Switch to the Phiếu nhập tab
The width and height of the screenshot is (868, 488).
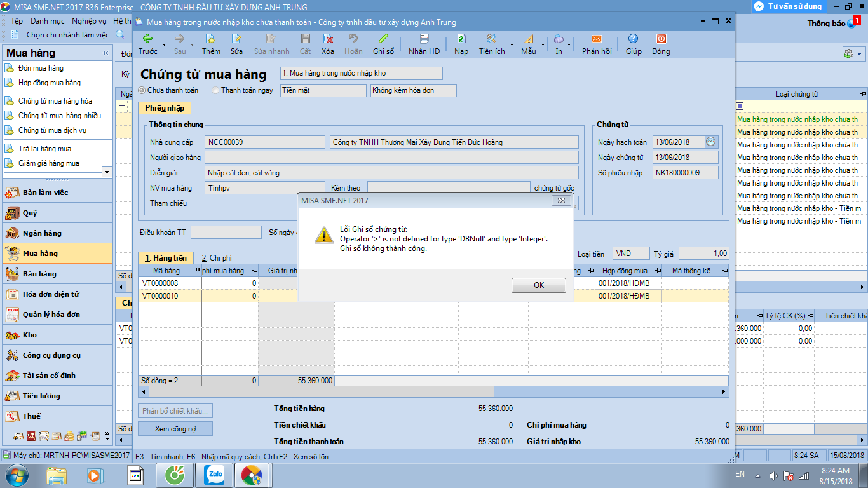(164, 108)
